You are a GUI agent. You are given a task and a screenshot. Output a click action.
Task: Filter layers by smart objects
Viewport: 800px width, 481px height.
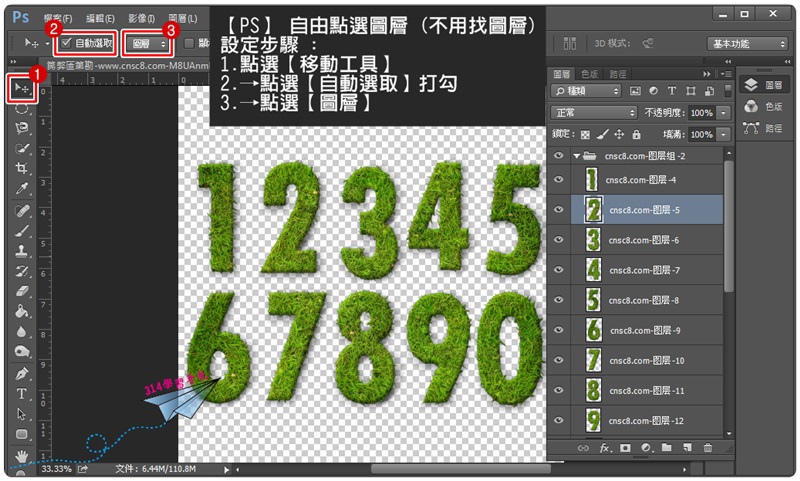[x=710, y=91]
